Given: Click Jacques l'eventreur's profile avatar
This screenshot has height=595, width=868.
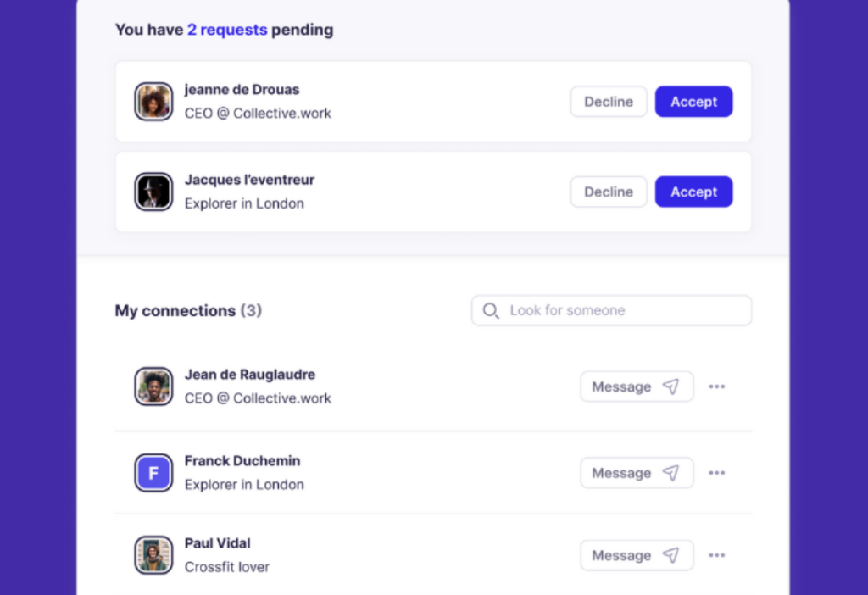Looking at the screenshot, I should tap(153, 192).
